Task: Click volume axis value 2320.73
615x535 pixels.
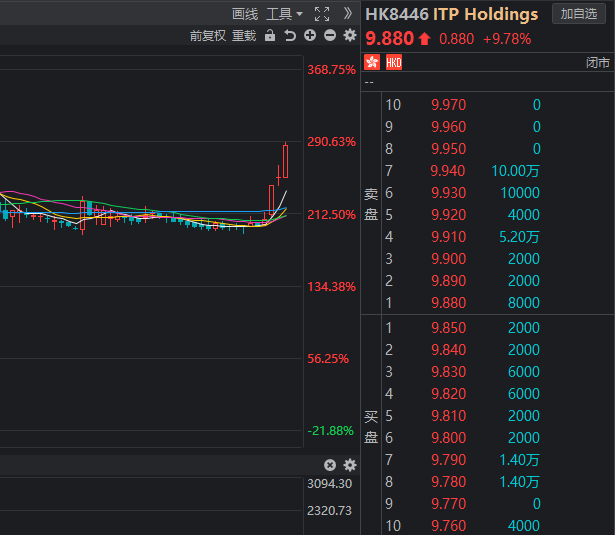Action: [329, 510]
